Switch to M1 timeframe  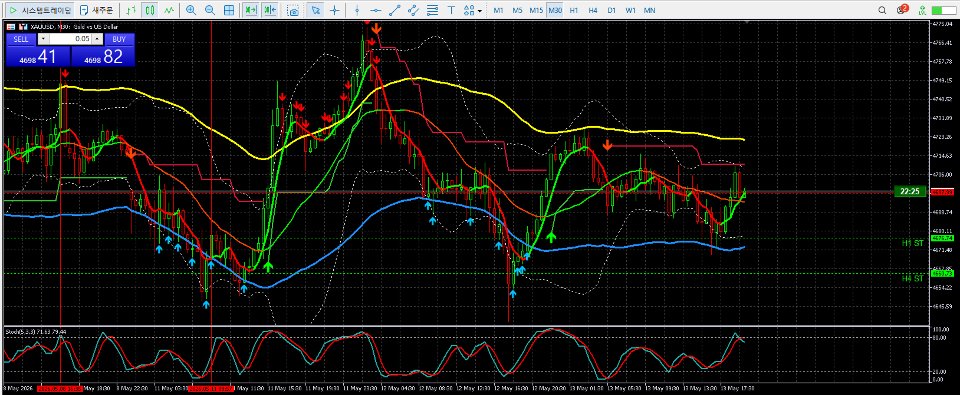tap(499, 10)
